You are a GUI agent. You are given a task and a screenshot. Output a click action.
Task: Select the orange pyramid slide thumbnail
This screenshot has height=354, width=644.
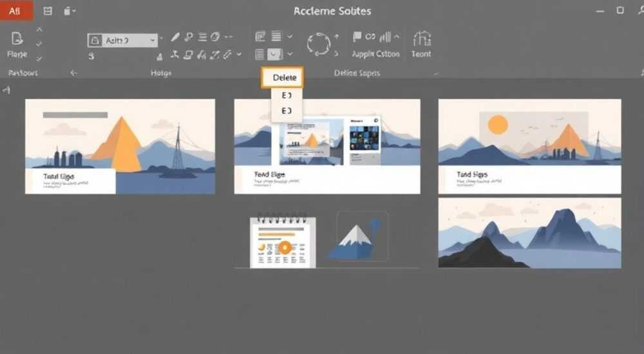120,146
